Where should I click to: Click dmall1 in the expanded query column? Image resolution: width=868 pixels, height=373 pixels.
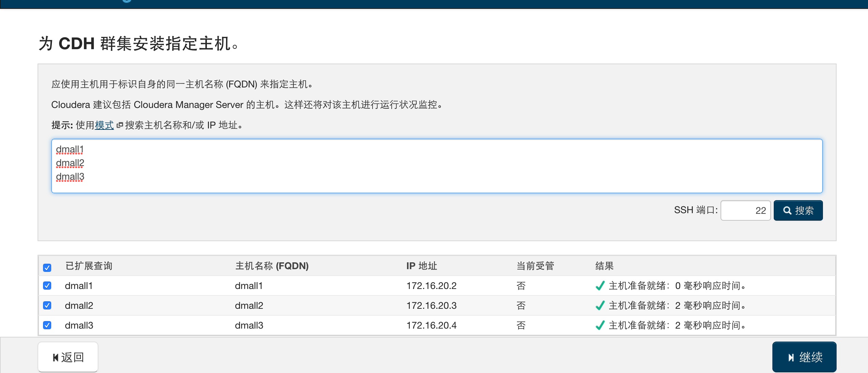[x=79, y=286]
